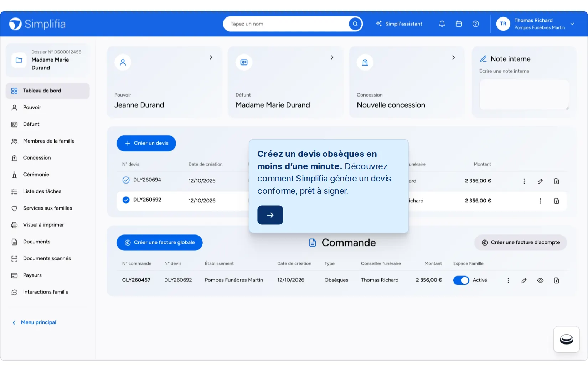Open more options for commande CLY260457
Viewport: 588px width, 372px height.
pyautogui.click(x=508, y=280)
